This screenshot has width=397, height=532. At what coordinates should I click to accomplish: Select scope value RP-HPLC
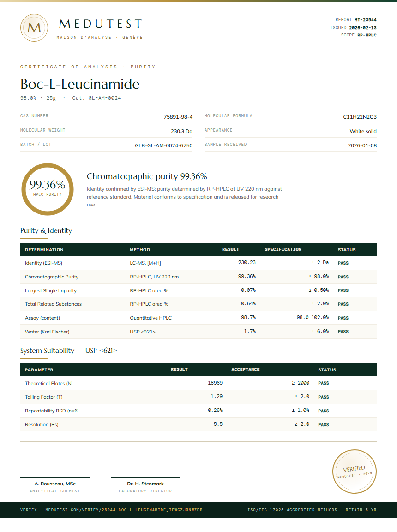pos(367,35)
